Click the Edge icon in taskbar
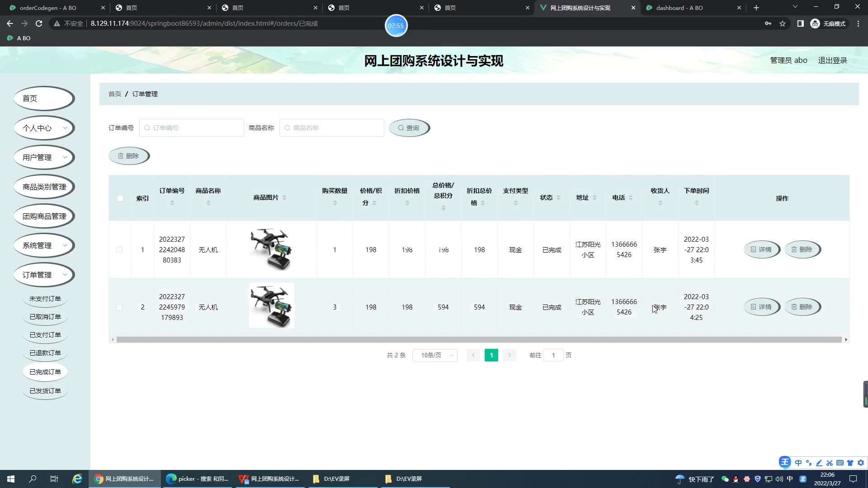Image resolution: width=868 pixels, height=488 pixels. (77, 479)
